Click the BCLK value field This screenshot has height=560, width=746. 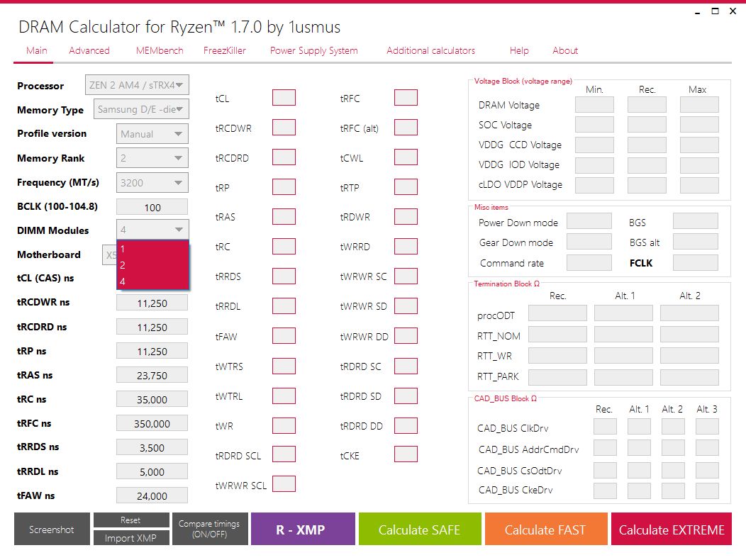click(152, 208)
